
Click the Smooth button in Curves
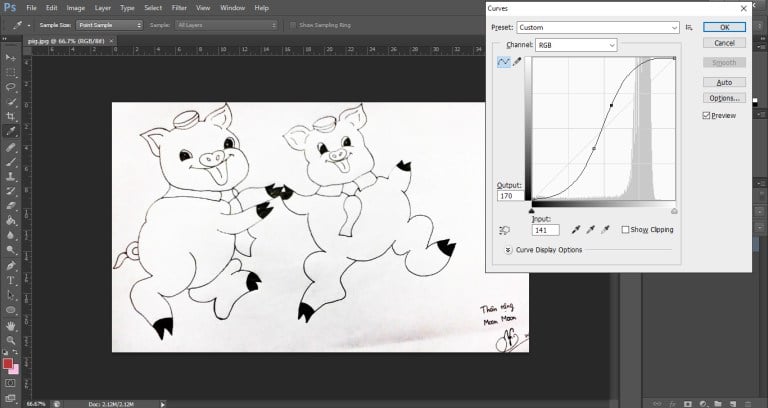(x=724, y=62)
